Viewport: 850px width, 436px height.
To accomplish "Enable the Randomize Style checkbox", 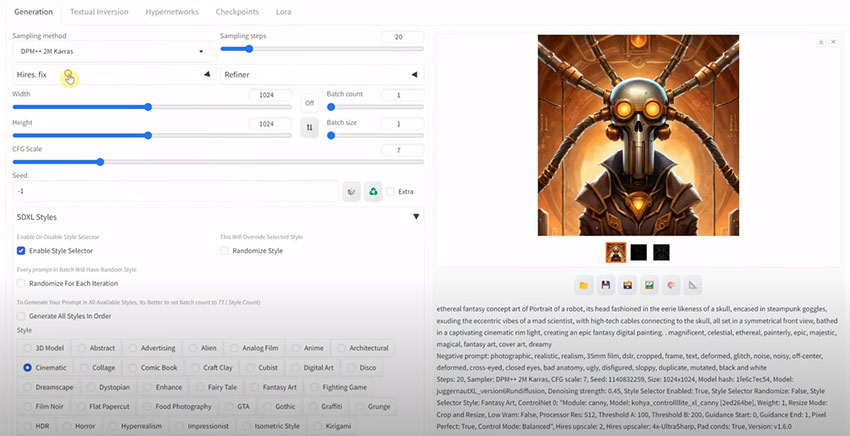I will pos(224,251).
